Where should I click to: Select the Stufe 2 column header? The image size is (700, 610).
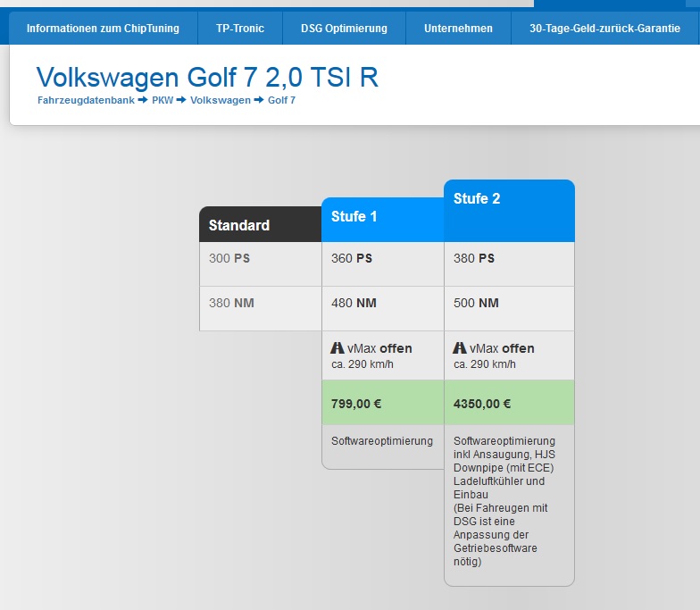click(508, 209)
